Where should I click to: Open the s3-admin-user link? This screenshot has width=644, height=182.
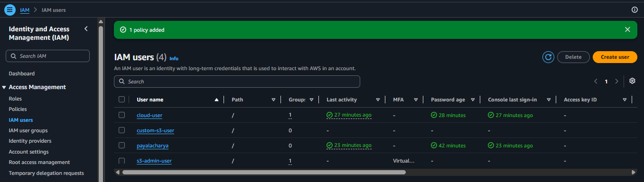pyautogui.click(x=154, y=161)
